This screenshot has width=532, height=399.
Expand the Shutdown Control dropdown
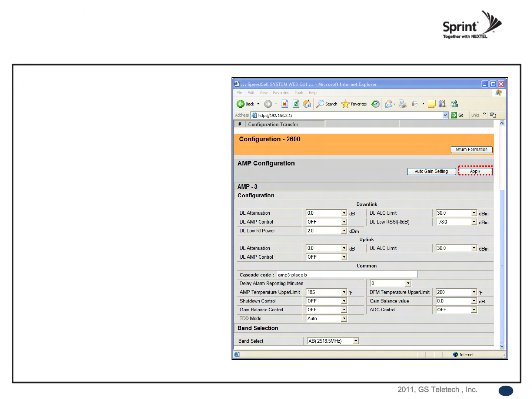click(344, 301)
